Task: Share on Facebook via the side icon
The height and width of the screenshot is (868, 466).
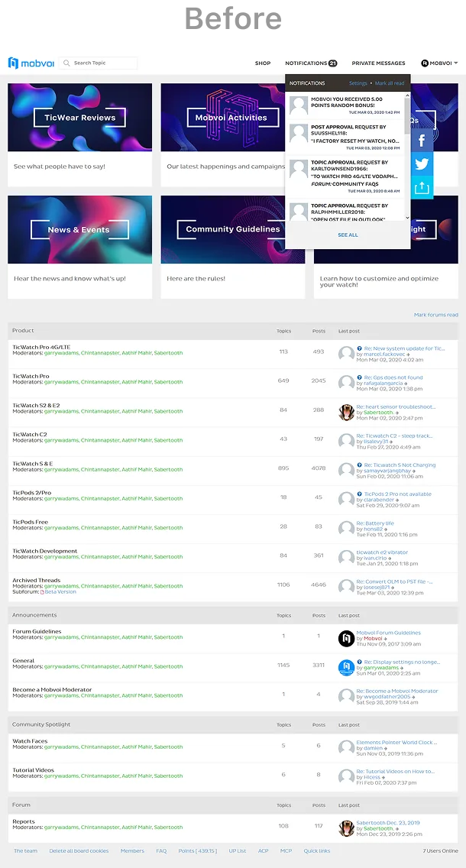Action: pyautogui.click(x=422, y=140)
